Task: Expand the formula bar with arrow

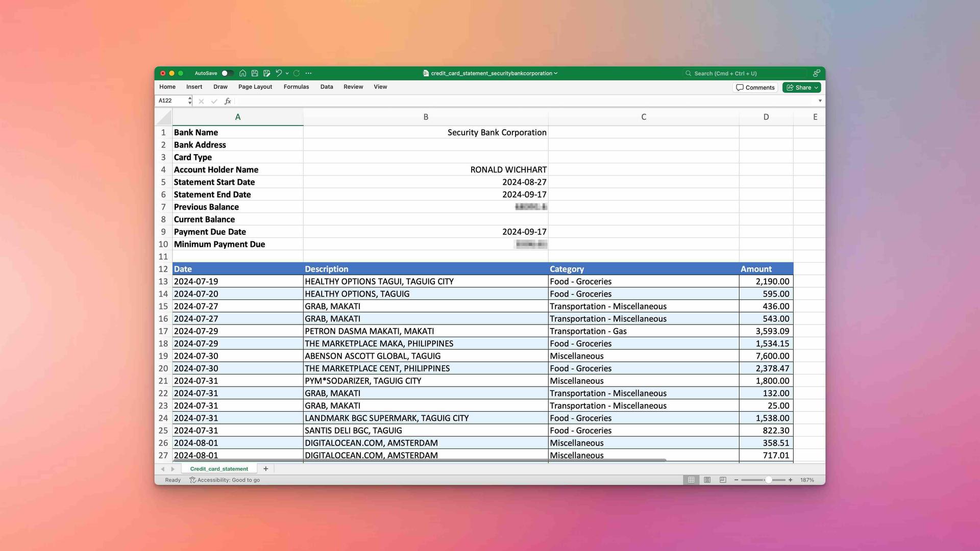Action: tap(820, 101)
